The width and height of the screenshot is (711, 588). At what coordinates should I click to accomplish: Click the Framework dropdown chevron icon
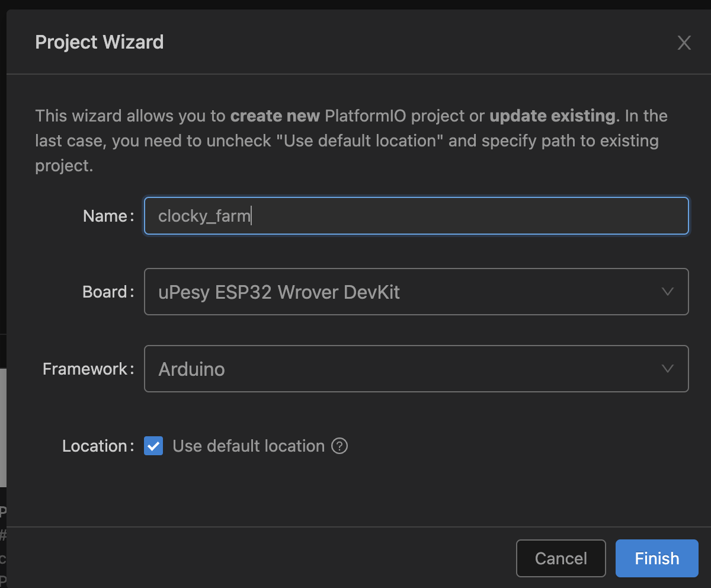point(668,369)
